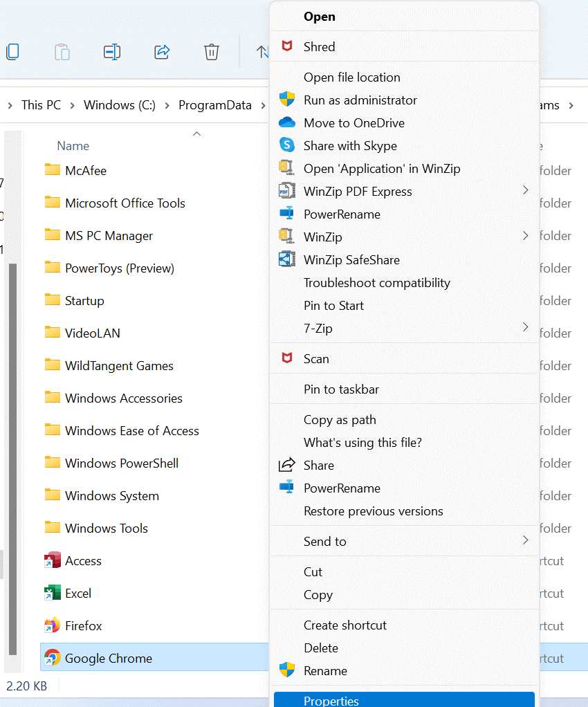Image resolution: width=588 pixels, height=707 pixels.
Task: Click McAfee icon beside Scan
Action: coord(287,358)
